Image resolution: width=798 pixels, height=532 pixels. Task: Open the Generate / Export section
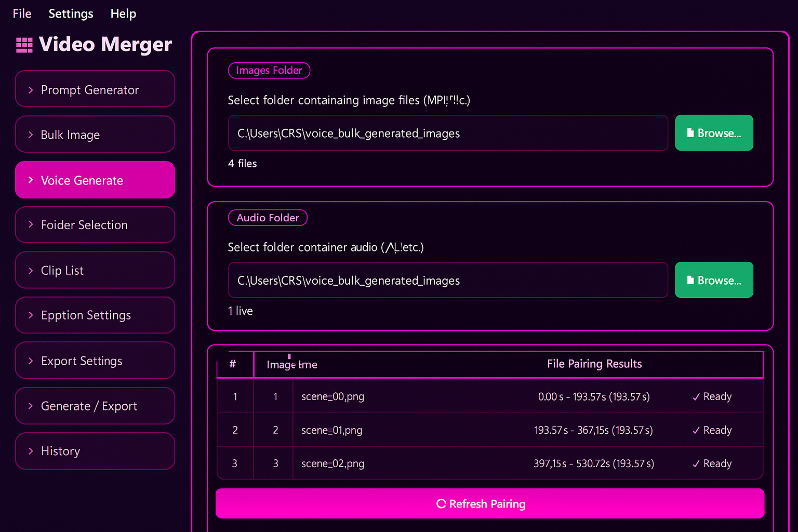coord(95,406)
